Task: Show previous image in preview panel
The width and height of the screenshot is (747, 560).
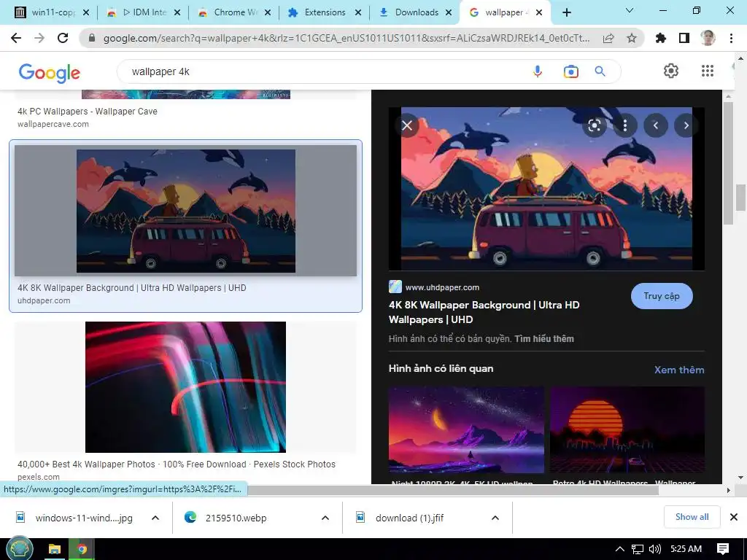Action: pyautogui.click(x=656, y=125)
